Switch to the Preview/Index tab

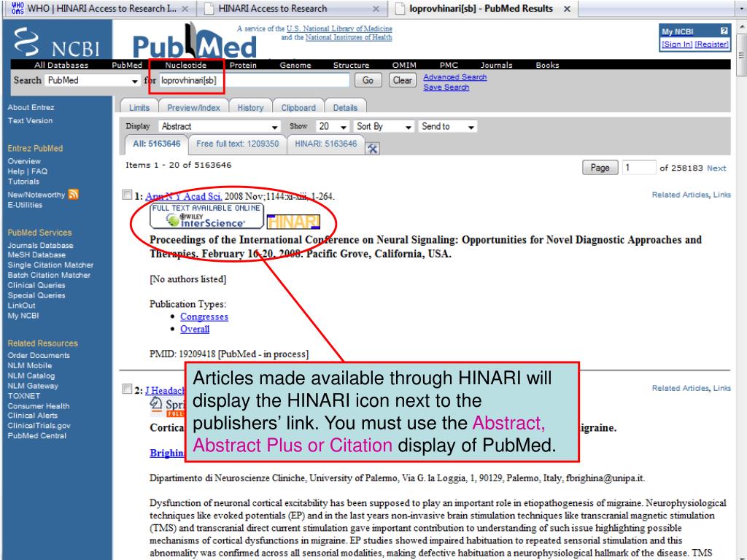coord(193,108)
